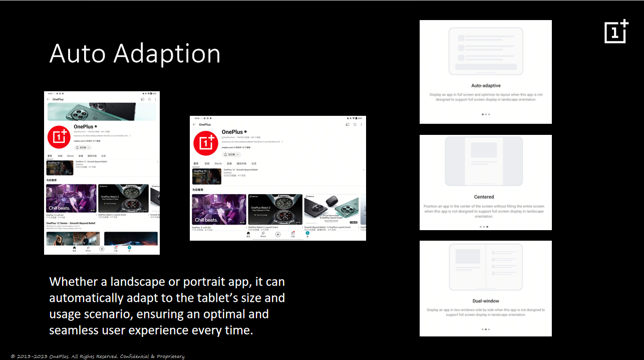Click the slide paragraph starting 'Whether a landscape'
This screenshot has width=644, height=360.
coord(167,305)
